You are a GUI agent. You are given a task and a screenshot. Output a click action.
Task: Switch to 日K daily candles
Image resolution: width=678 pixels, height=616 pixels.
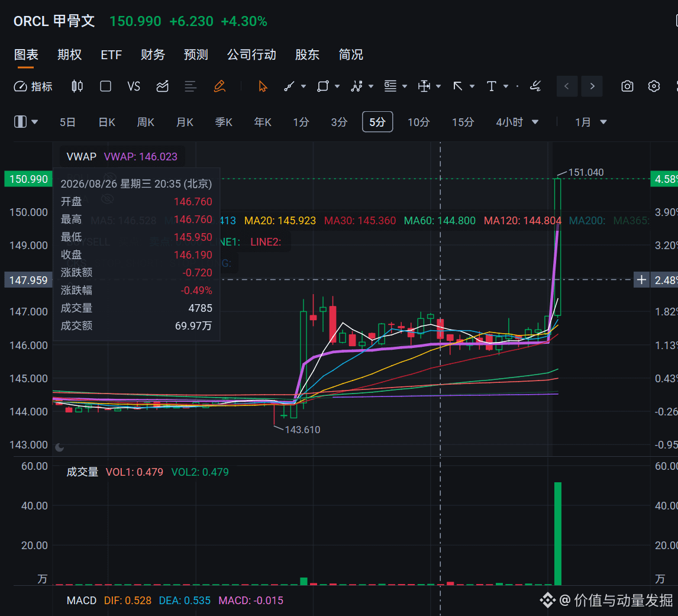click(x=107, y=122)
